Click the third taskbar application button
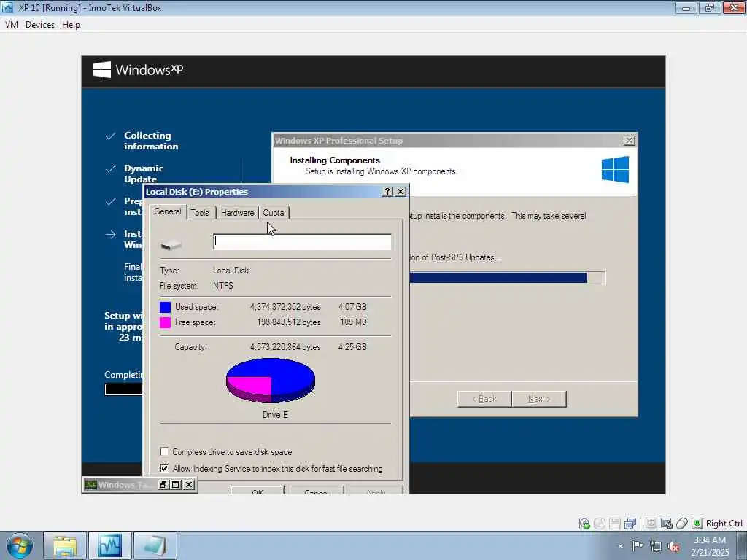 (155, 545)
